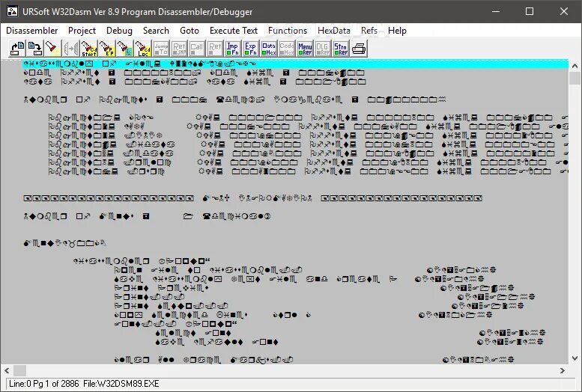Image resolution: width=582 pixels, height=392 pixels.
Task: Open the Debug menu
Action: [119, 31]
